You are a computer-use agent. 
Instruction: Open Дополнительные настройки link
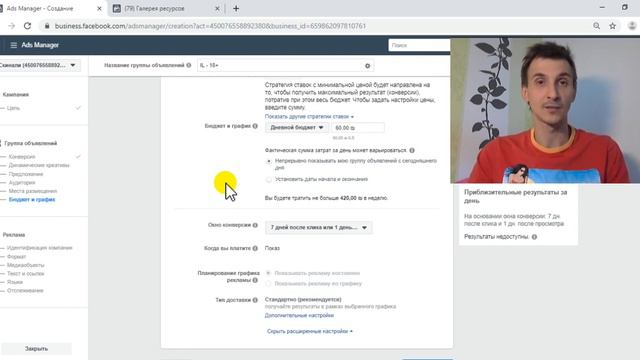[x=299, y=316]
